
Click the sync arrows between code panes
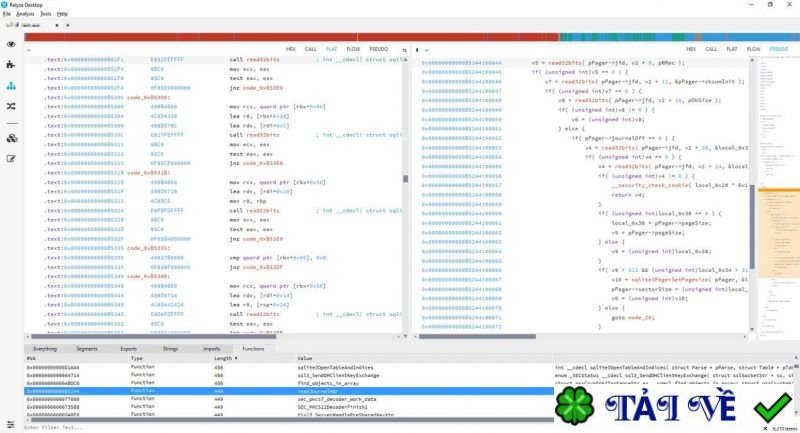405,47
